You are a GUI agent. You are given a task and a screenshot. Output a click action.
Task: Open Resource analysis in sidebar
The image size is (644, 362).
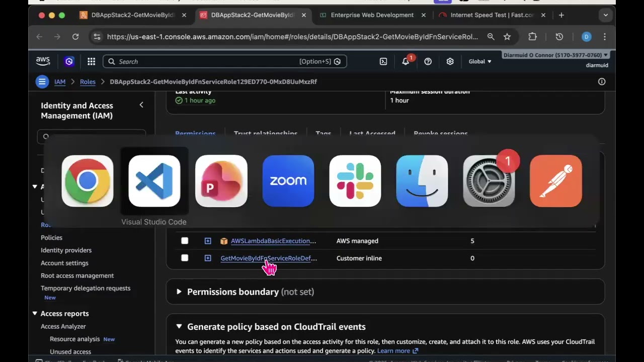[74, 339]
